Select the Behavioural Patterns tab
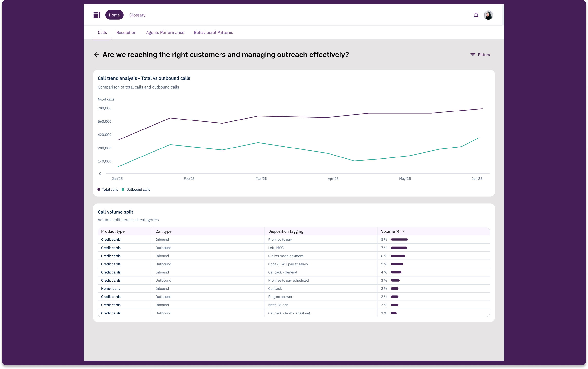The image size is (588, 369). 213,32
